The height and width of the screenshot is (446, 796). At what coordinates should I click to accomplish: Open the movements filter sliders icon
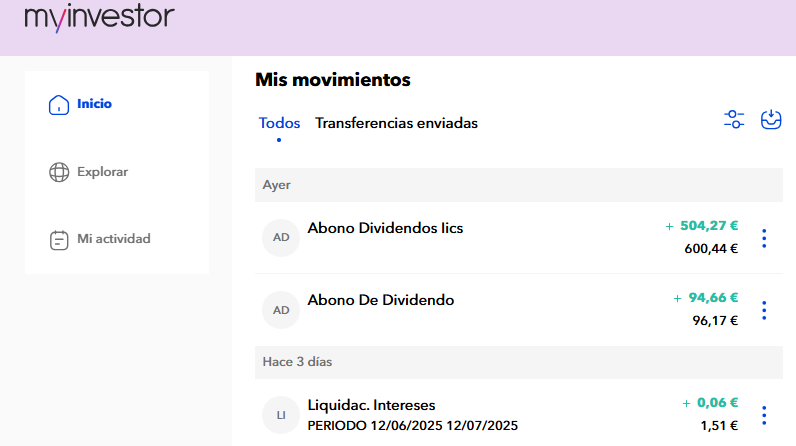734,120
